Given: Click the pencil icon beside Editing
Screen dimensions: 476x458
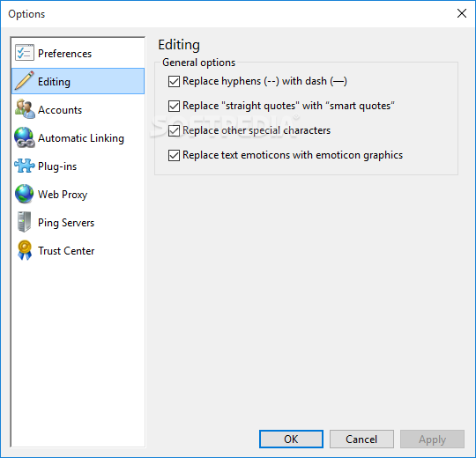Looking at the screenshot, I should (x=24, y=81).
